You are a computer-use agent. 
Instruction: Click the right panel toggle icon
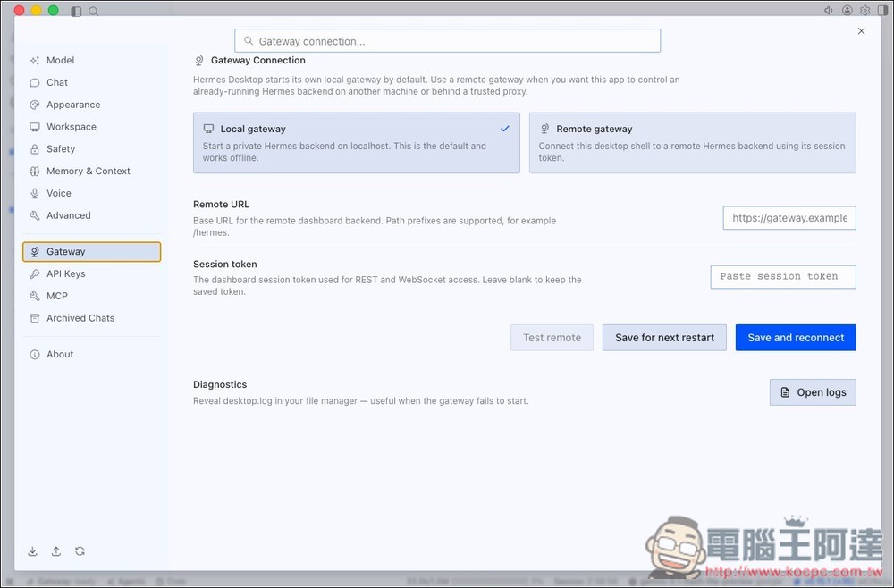pos(883,10)
